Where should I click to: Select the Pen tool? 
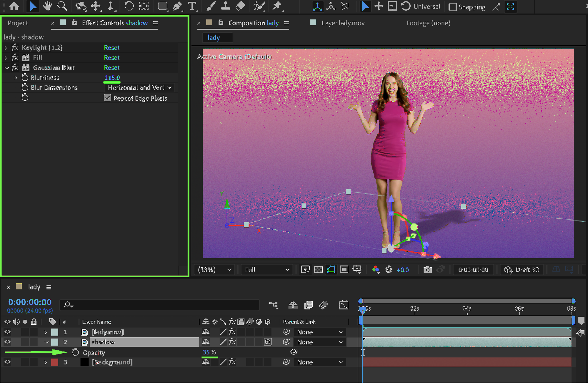click(x=177, y=6)
